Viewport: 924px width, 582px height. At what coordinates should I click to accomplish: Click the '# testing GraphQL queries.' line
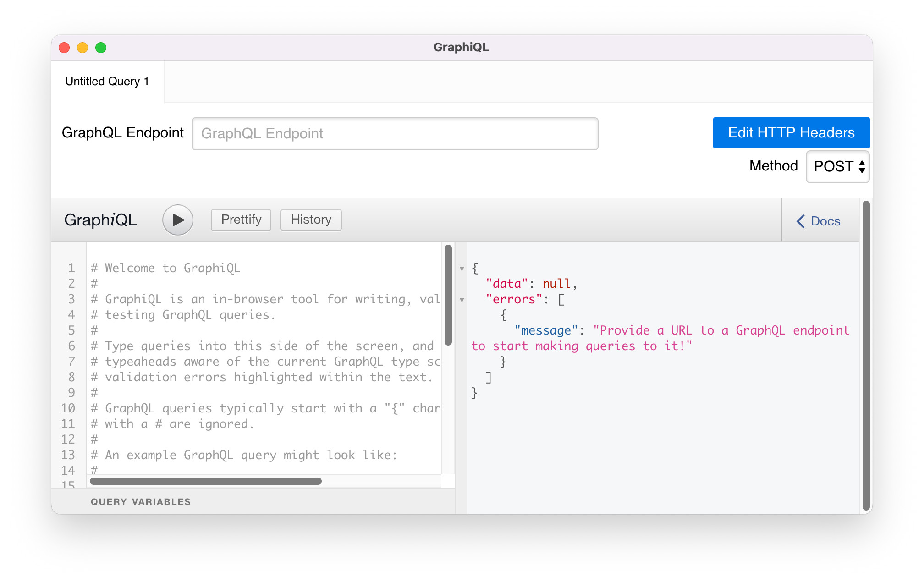pos(183,315)
